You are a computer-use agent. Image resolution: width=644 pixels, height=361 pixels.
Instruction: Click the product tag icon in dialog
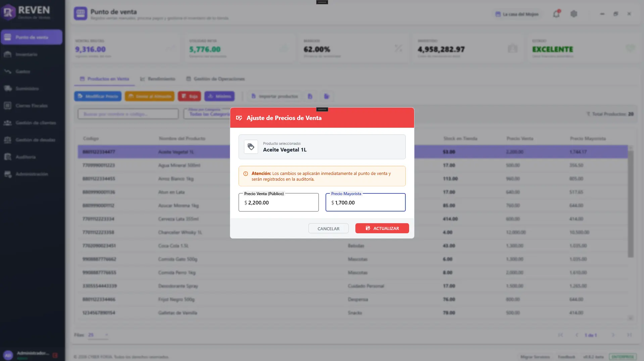[x=251, y=147]
